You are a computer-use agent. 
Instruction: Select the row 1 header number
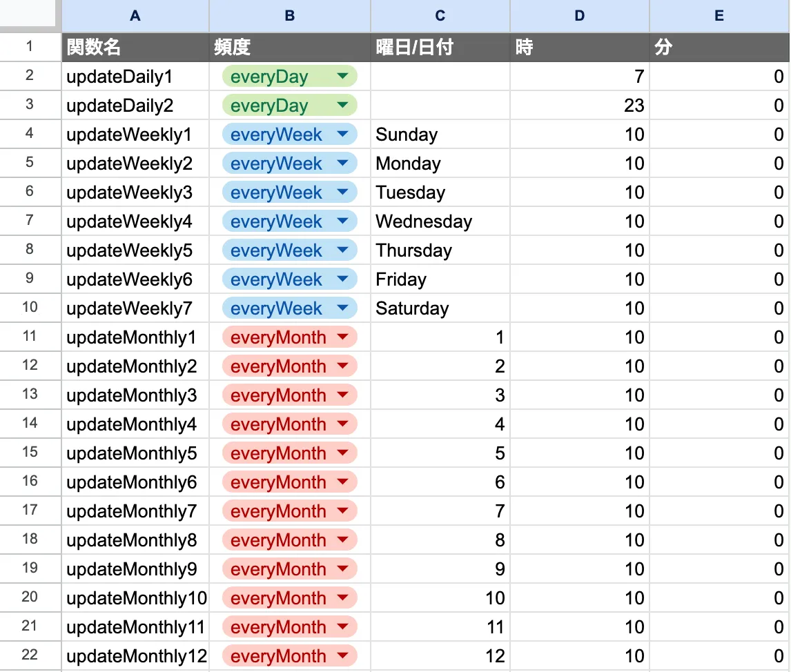[30, 47]
